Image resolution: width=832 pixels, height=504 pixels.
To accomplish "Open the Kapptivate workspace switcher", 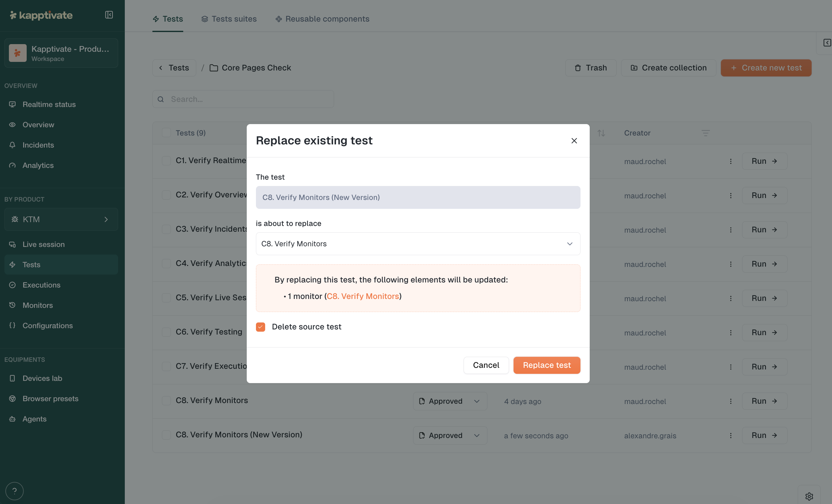I will pos(61,53).
